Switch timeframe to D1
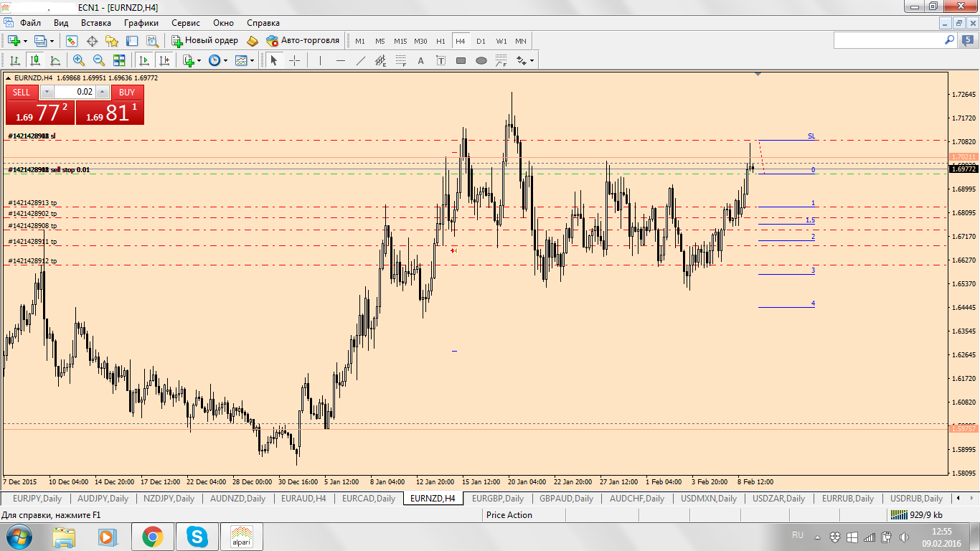The image size is (980, 551). tap(481, 41)
